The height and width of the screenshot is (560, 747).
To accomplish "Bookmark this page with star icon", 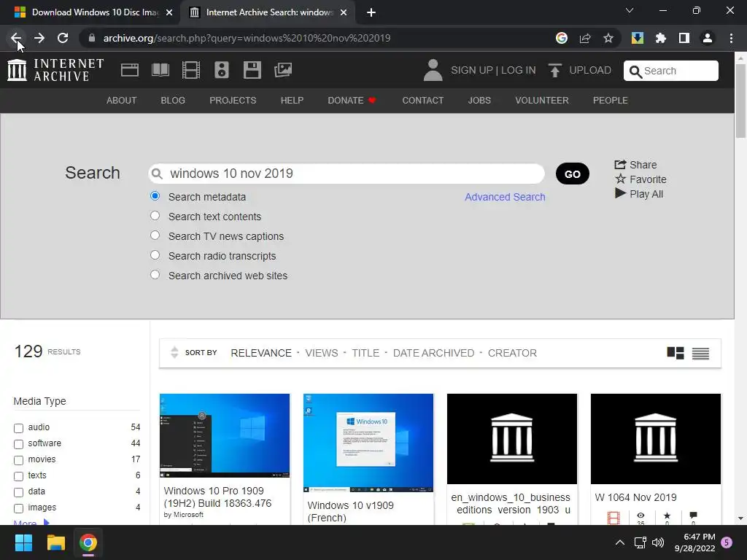I will [608, 38].
